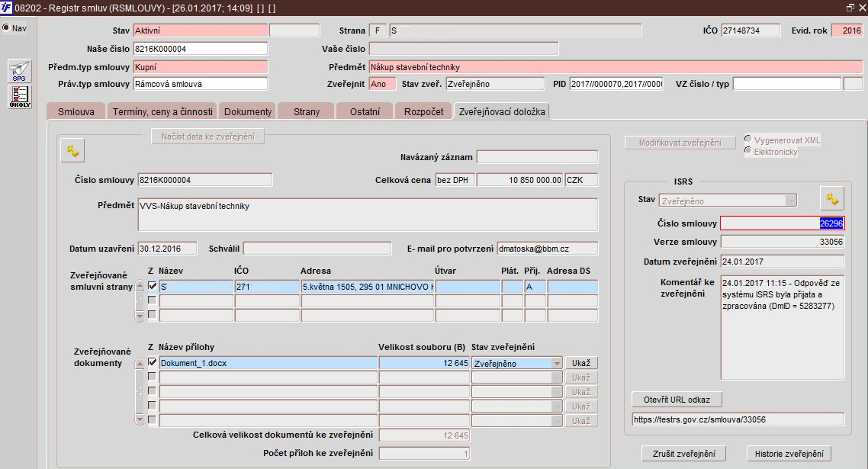Click the Práv.typ smlouvy field Rámcová smlouva
Image resolution: width=868 pixels, height=469 pixels.
pyautogui.click(x=201, y=84)
